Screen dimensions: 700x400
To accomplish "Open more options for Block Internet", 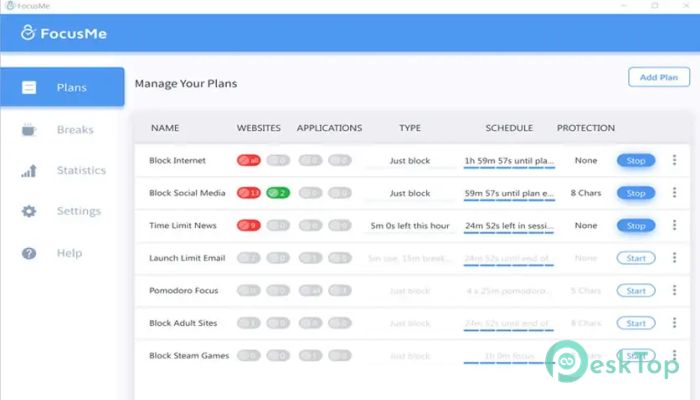I will 675,160.
